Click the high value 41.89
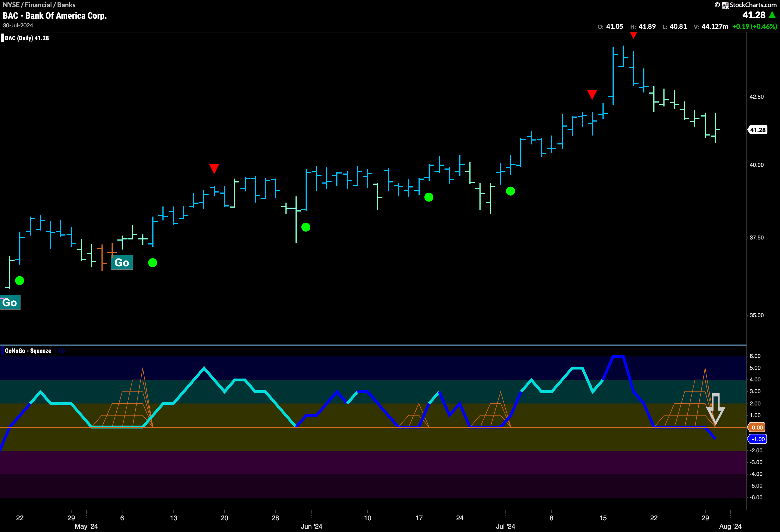 647,26
